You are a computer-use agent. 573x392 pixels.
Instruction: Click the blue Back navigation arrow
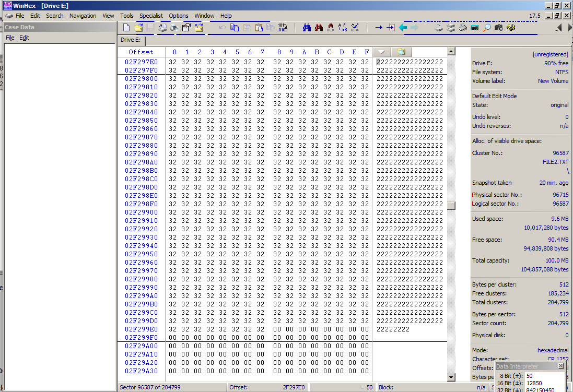[x=403, y=28]
